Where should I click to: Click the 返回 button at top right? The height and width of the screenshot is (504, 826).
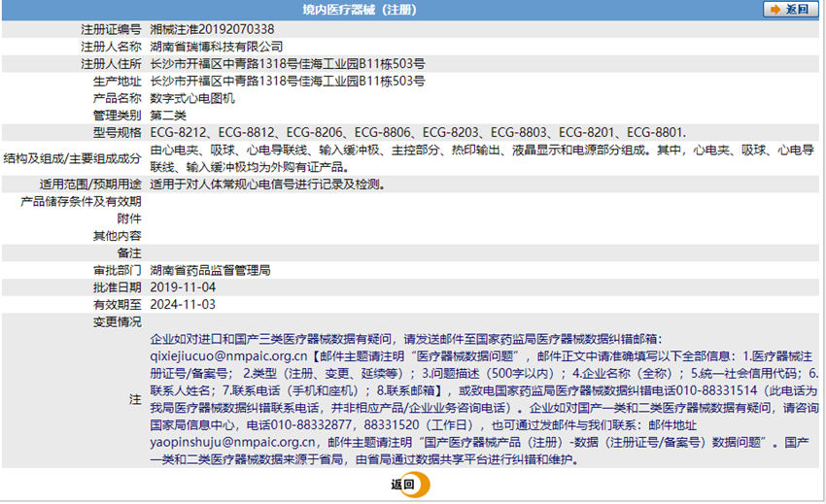(790, 10)
